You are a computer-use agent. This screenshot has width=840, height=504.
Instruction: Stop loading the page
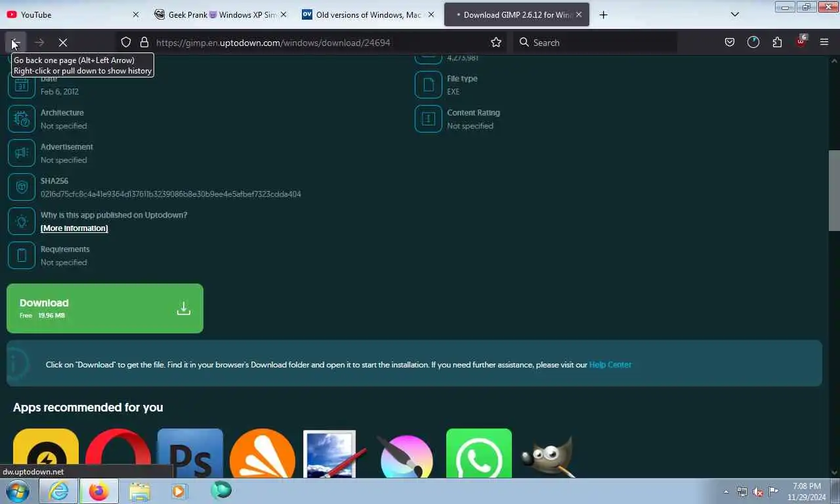coord(63,42)
